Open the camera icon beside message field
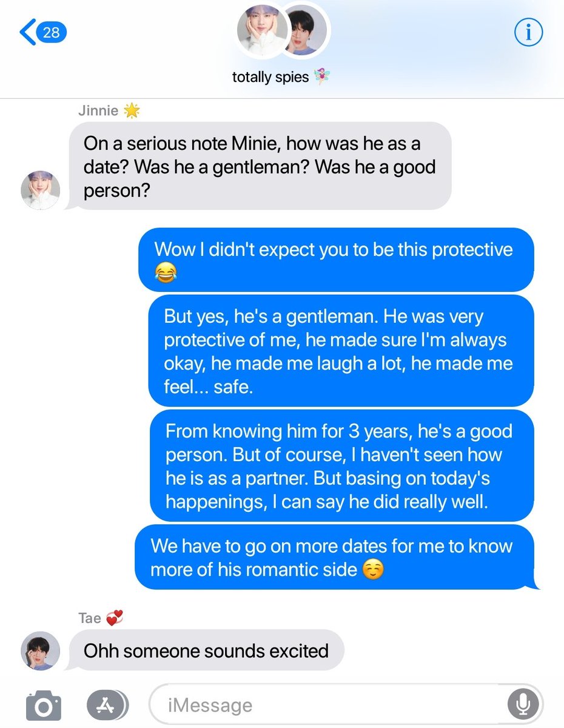Screen dimensions: 564x728 coord(44,706)
